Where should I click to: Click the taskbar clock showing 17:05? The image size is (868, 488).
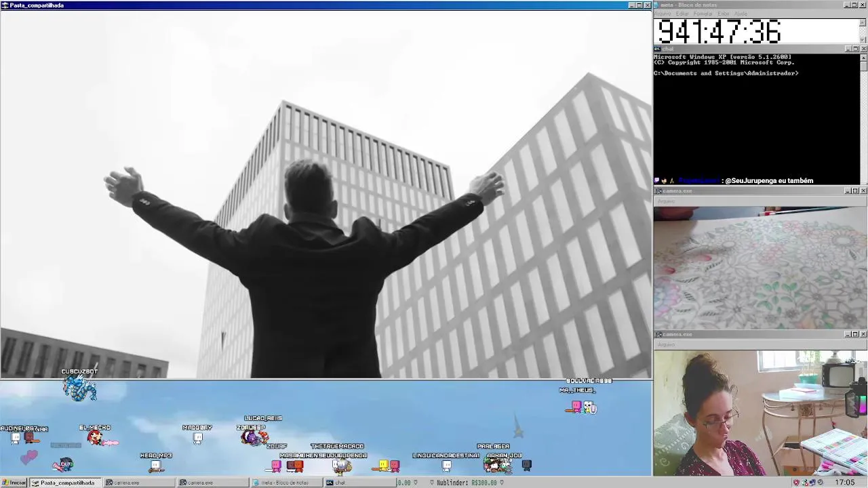[845, 483]
